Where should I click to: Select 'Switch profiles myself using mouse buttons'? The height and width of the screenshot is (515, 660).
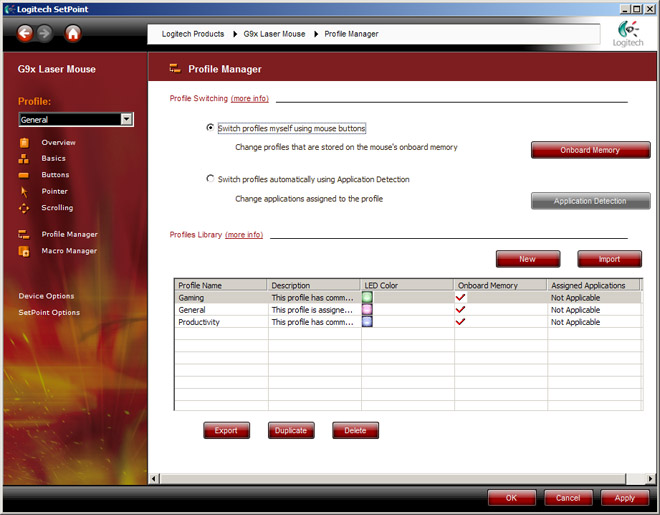[x=210, y=127]
